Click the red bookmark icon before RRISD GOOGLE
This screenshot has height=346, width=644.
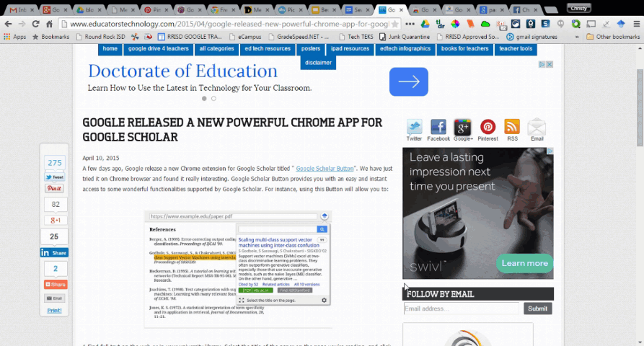[x=149, y=37]
